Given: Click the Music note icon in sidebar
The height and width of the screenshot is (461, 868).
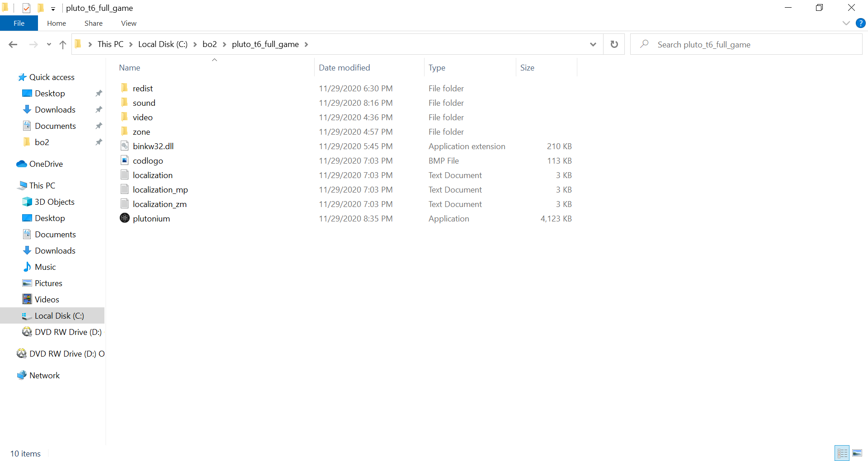Looking at the screenshot, I should coord(27,267).
